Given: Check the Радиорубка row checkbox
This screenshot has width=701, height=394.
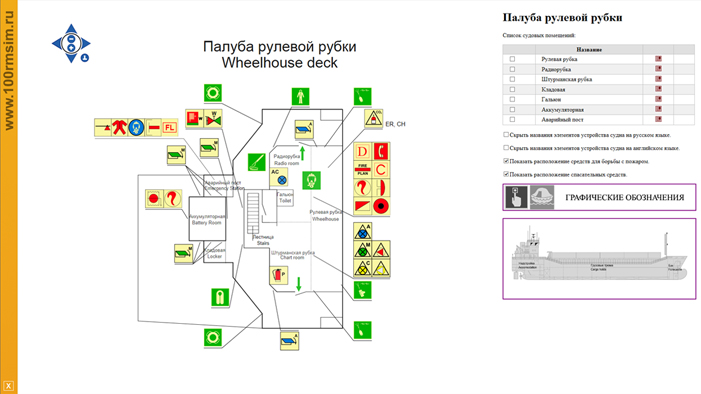Looking at the screenshot, I should [x=512, y=69].
